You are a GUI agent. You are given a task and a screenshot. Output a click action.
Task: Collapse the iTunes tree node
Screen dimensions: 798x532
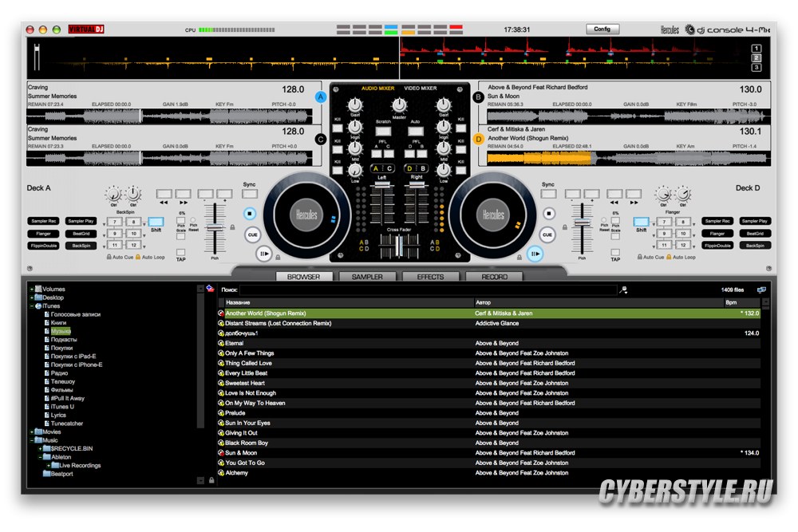(x=32, y=306)
